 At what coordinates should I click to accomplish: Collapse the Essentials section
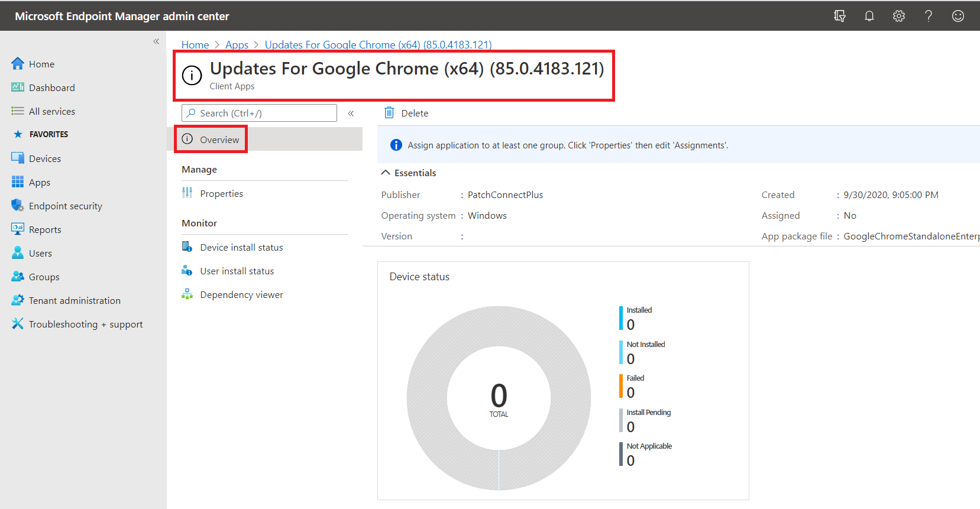386,173
